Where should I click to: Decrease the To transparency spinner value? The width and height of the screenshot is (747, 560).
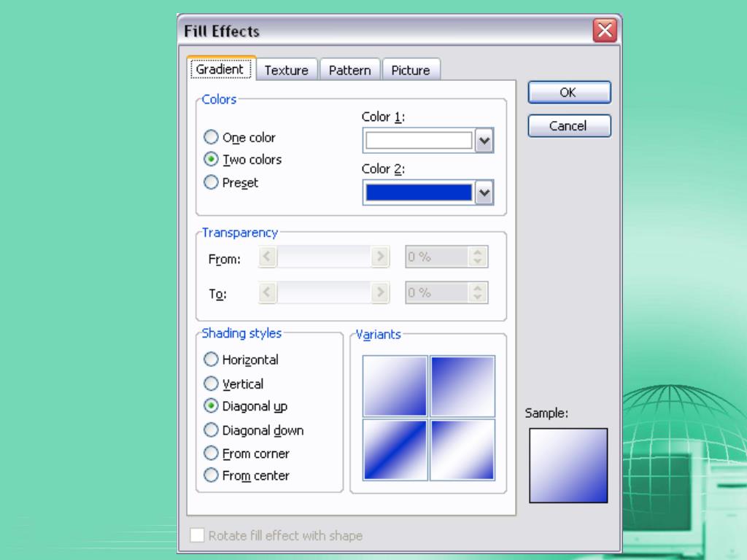click(x=477, y=297)
